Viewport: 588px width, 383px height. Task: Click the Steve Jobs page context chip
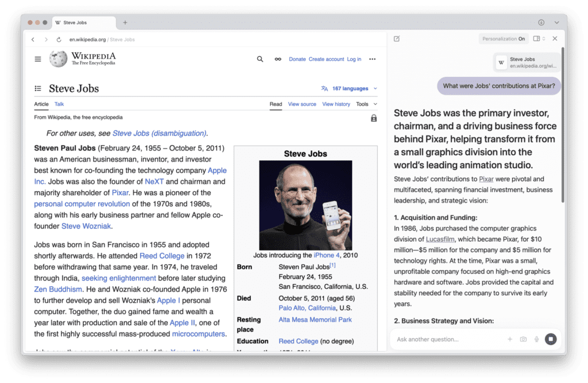(527, 62)
